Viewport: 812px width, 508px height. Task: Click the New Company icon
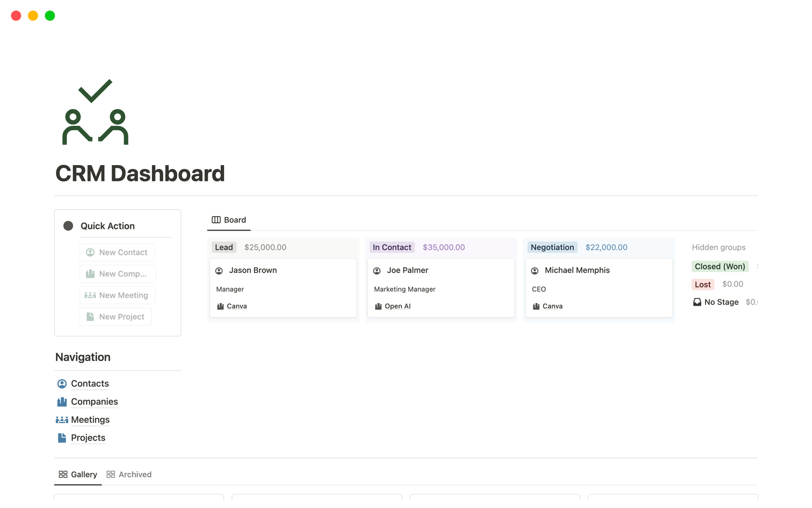pos(90,273)
